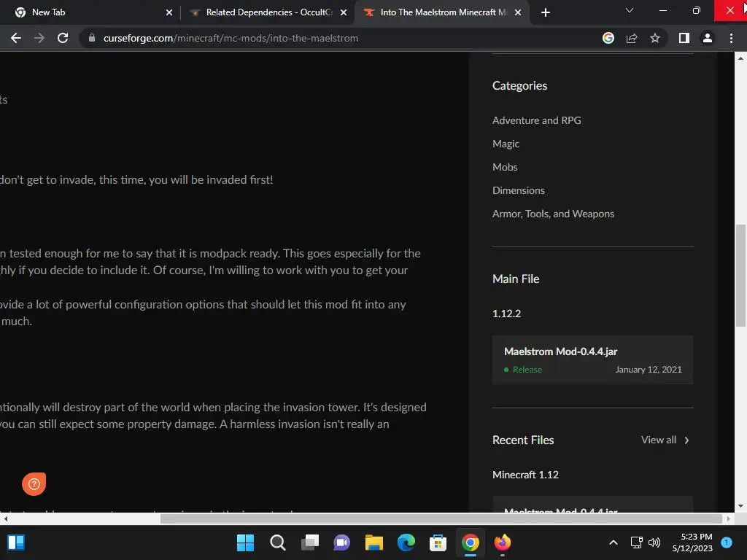747x560 pixels.
Task: Open the tab search chevron
Action: click(x=630, y=10)
